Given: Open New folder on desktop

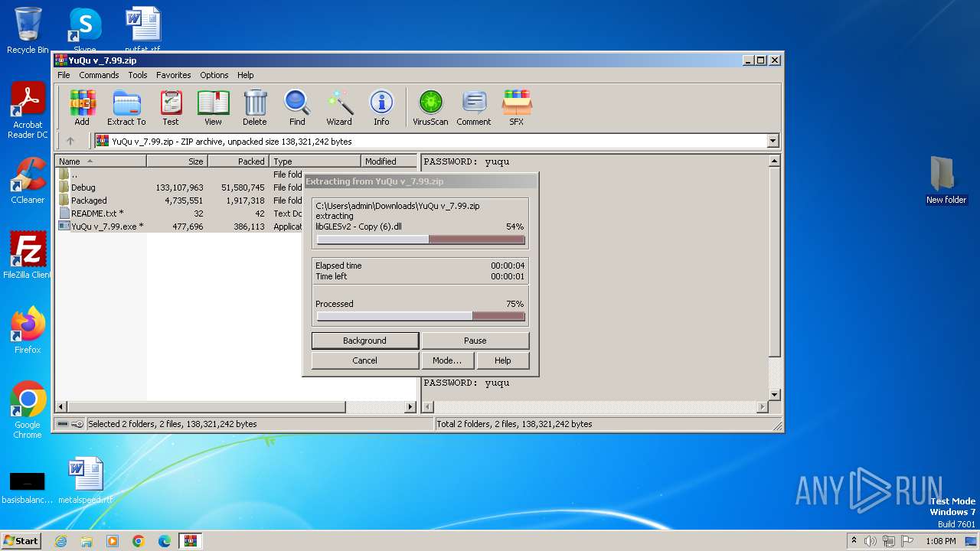Looking at the screenshot, I should (x=946, y=180).
